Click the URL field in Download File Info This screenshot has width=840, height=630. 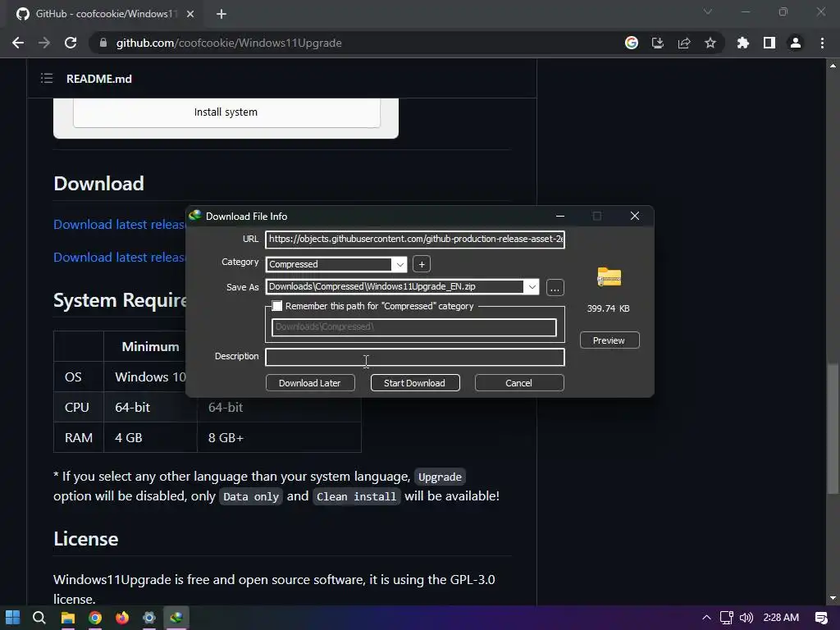point(414,239)
